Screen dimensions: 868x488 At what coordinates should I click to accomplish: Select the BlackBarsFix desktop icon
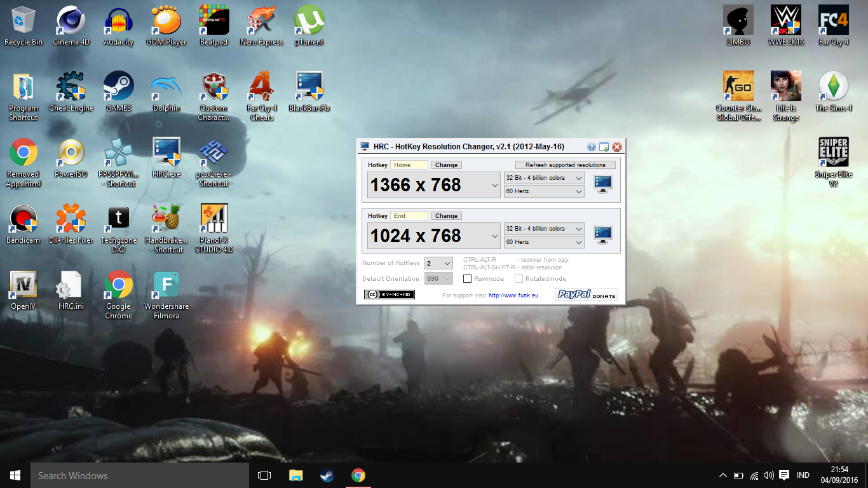309,92
